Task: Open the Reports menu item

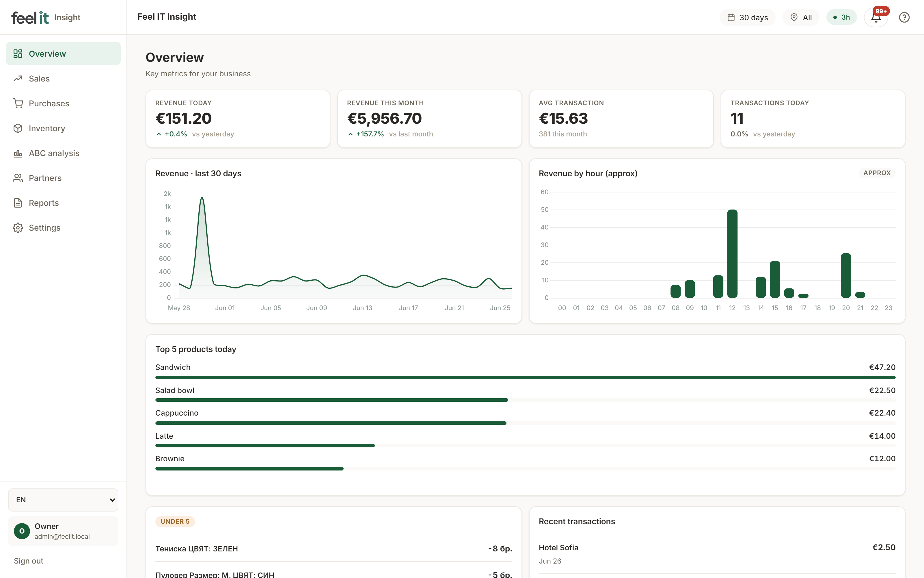Action: [63, 203]
